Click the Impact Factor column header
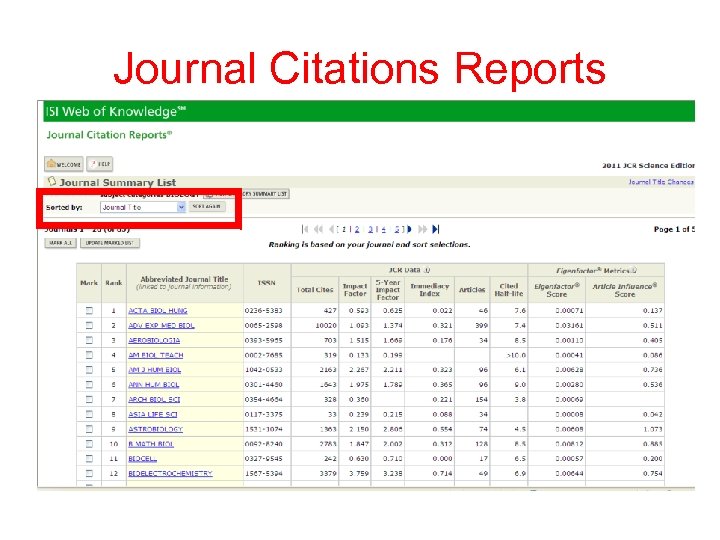720x540 pixels. (x=355, y=290)
